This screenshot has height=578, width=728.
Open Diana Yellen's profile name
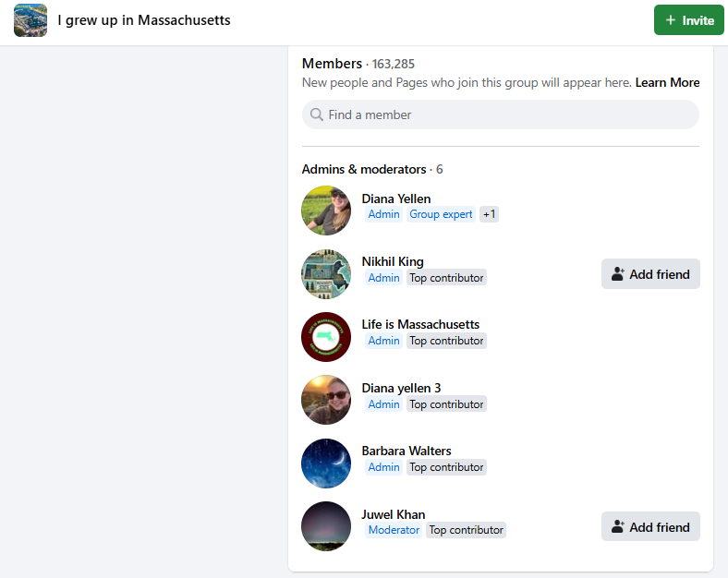click(396, 199)
